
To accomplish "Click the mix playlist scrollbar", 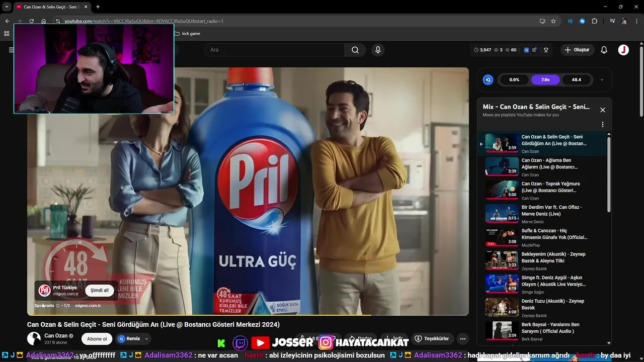I will 609,173.
